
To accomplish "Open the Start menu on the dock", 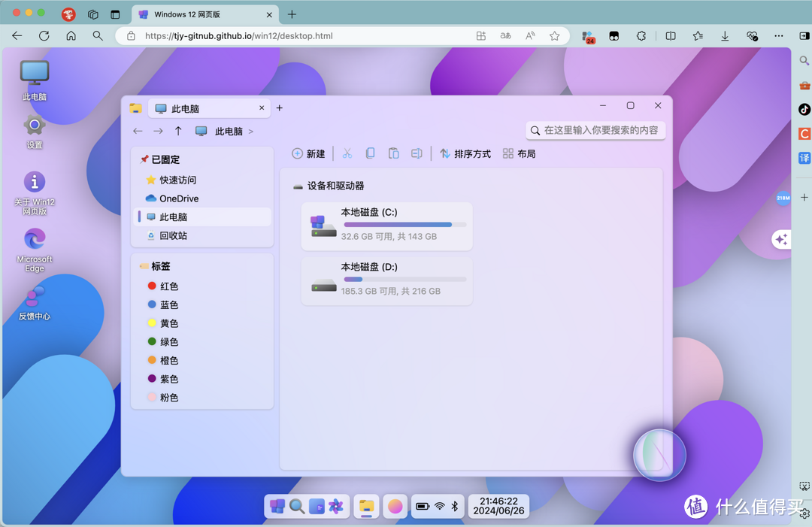I will (x=277, y=506).
